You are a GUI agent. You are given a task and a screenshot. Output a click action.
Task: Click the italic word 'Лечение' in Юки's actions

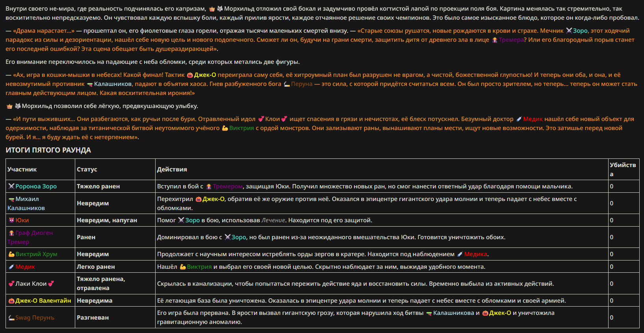click(x=273, y=220)
